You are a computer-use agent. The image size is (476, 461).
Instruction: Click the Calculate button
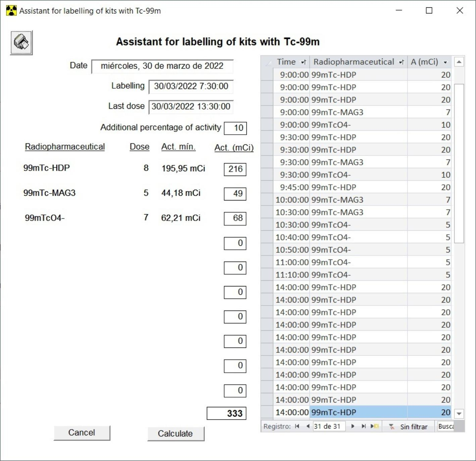(x=176, y=433)
